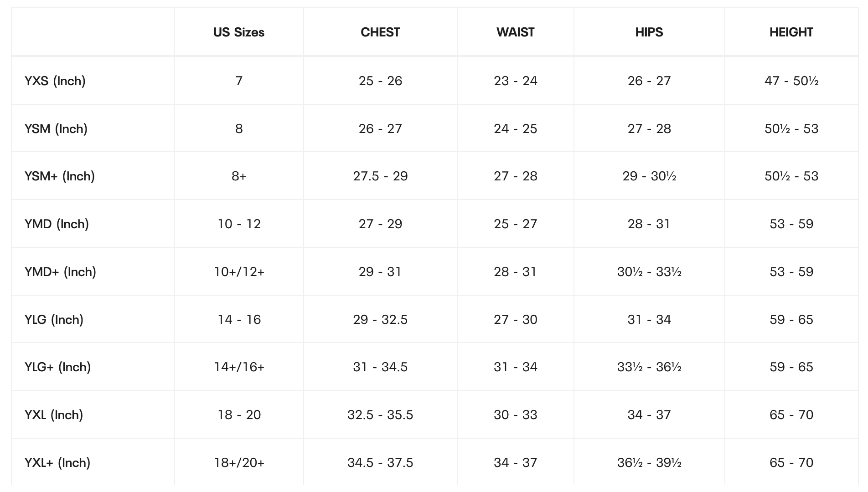The height and width of the screenshot is (492, 868).
Task: Click the 27 - 30 waist cell
Action: click(x=515, y=320)
